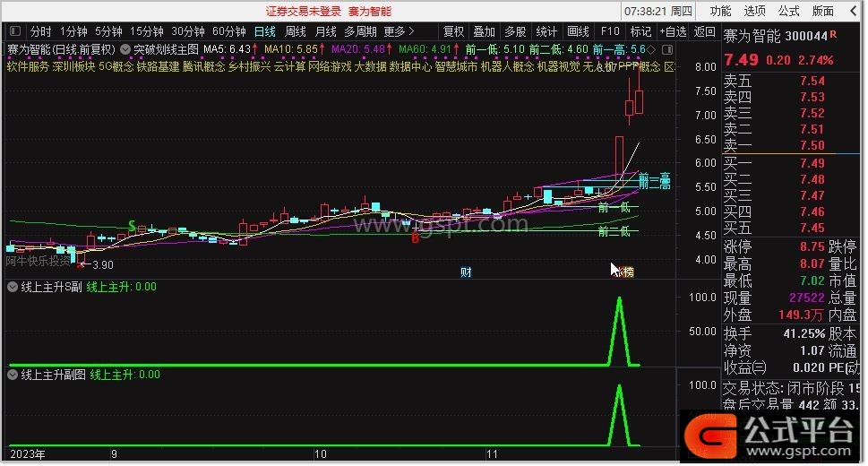Open F10 company information

pyautogui.click(x=610, y=31)
